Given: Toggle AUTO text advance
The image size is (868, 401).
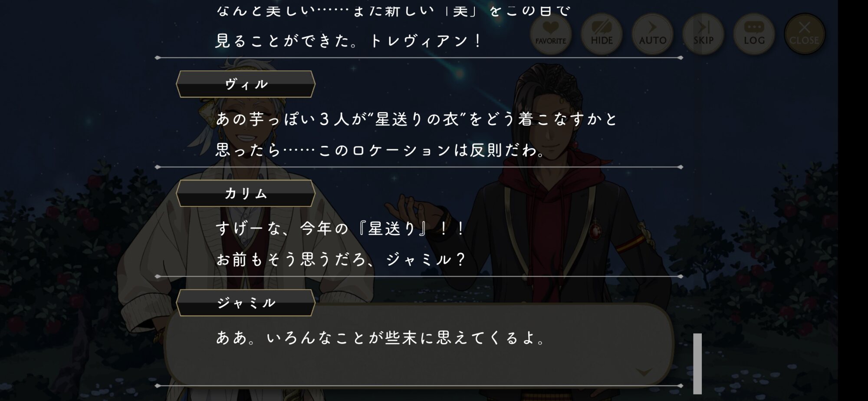Looking at the screenshot, I should [652, 34].
